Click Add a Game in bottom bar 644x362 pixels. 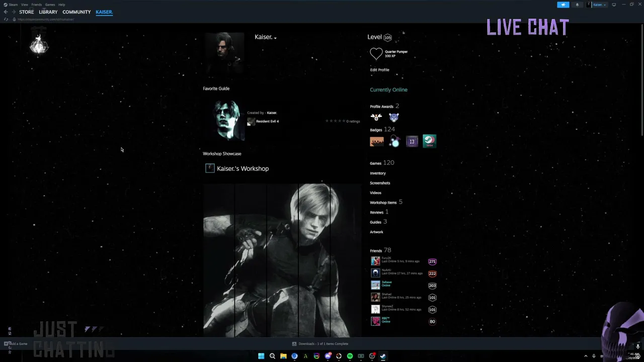[x=16, y=344]
